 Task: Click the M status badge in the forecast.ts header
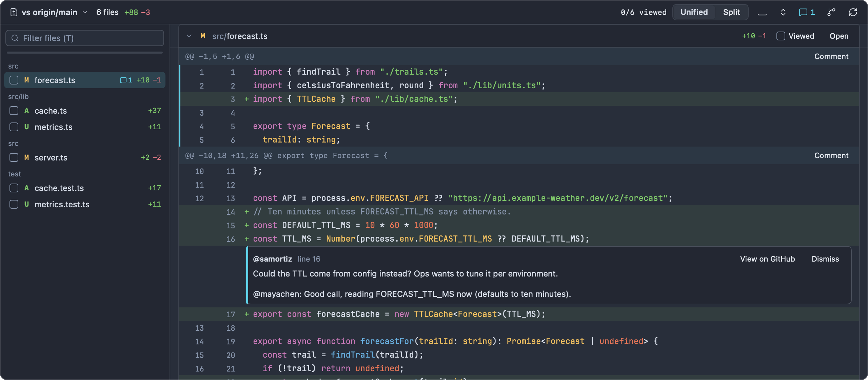pos(203,36)
